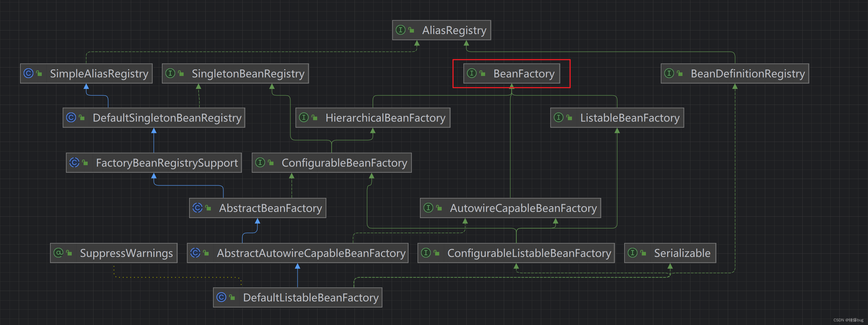The image size is (868, 325).
Task: Click the public-visibility icon in BeanDefinitionRegistry node
Action: 680,74
